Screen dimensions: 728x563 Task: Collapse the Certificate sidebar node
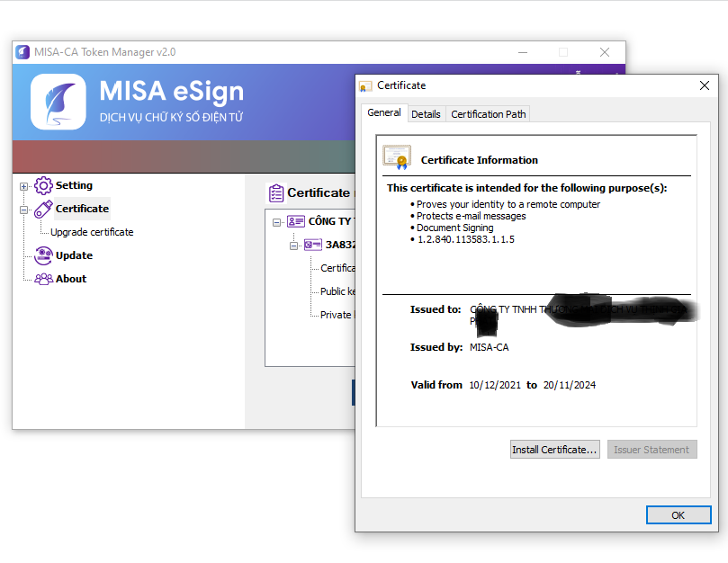click(x=23, y=210)
